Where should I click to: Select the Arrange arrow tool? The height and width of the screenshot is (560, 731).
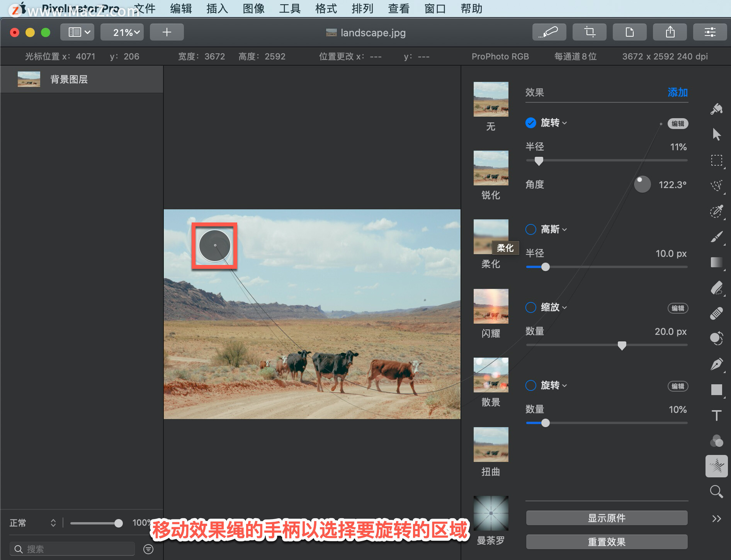click(717, 134)
